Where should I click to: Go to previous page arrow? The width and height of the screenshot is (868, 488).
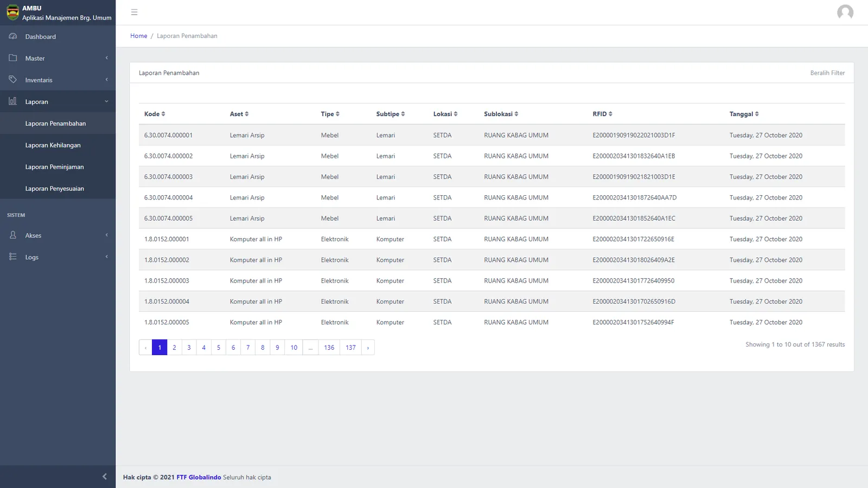pos(145,348)
